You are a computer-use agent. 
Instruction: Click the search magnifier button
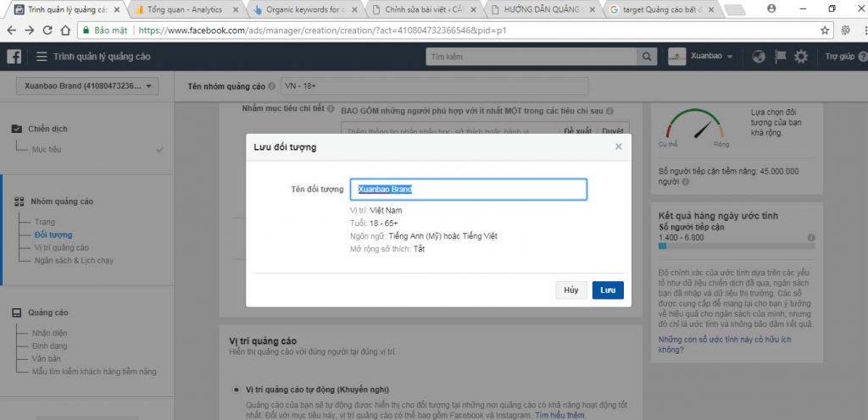[x=646, y=57]
